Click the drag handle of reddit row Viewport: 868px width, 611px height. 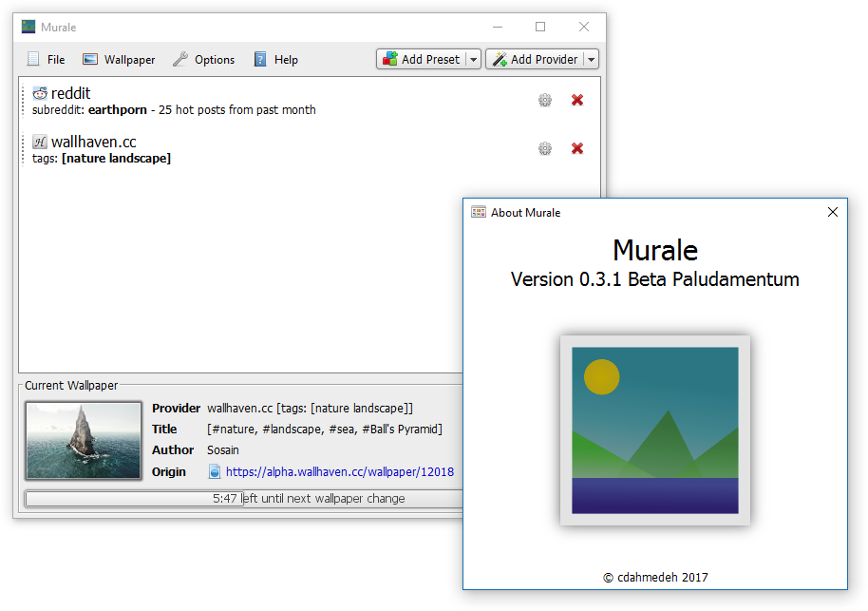[23, 101]
